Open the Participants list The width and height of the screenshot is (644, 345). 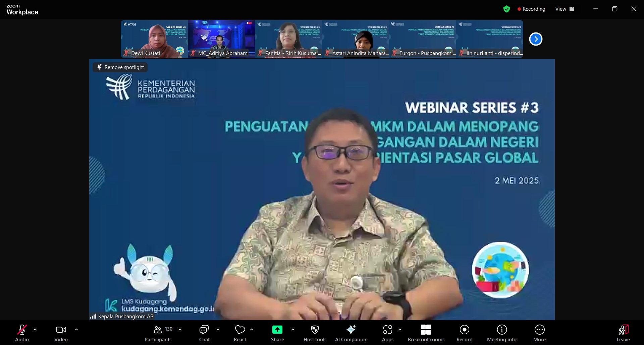[x=158, y=333]
